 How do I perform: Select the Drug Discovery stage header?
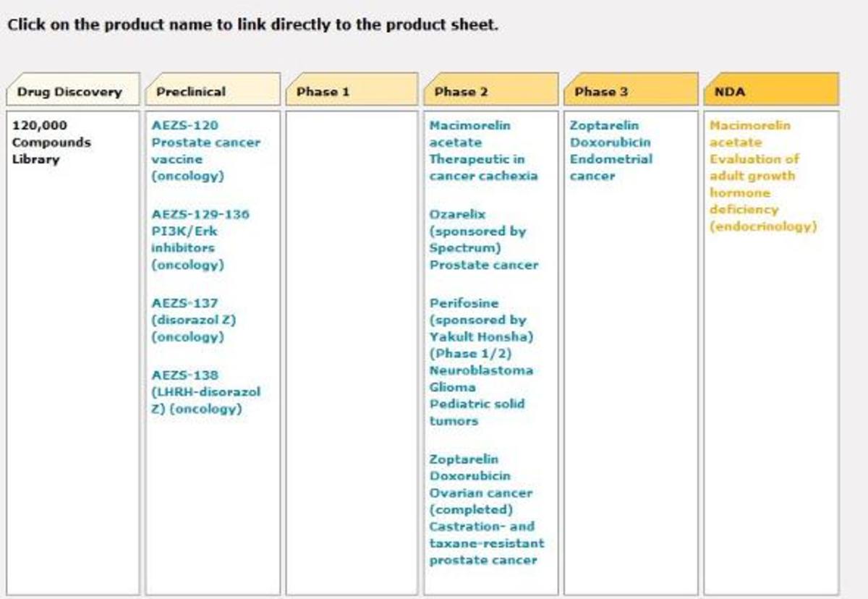tap(69, 92)
